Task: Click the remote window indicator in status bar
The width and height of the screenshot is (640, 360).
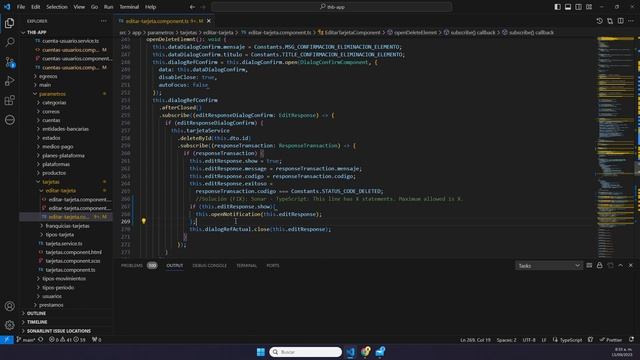Action: tap(7, 340)
